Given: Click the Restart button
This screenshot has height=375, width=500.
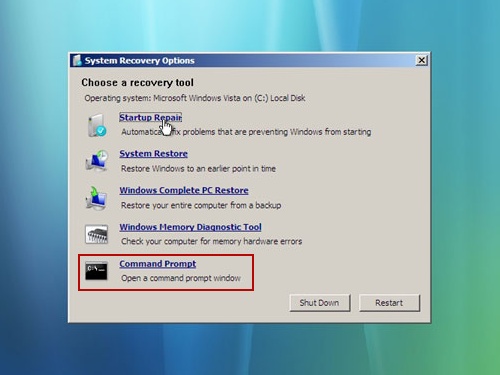Looking at the screenshot, I should coord(389,303).
